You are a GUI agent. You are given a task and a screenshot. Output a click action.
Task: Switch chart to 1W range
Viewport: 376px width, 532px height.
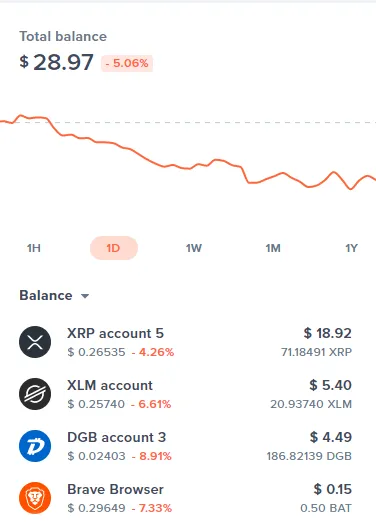194,248
